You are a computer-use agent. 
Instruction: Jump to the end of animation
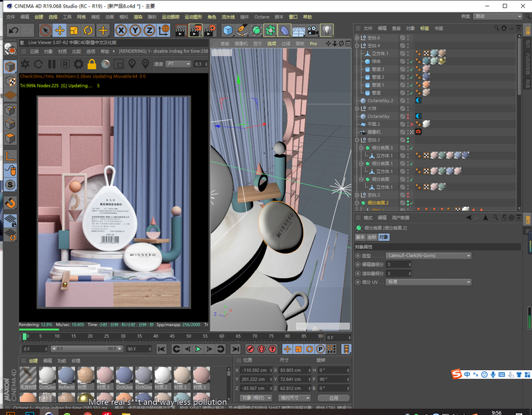click(235, 349)
